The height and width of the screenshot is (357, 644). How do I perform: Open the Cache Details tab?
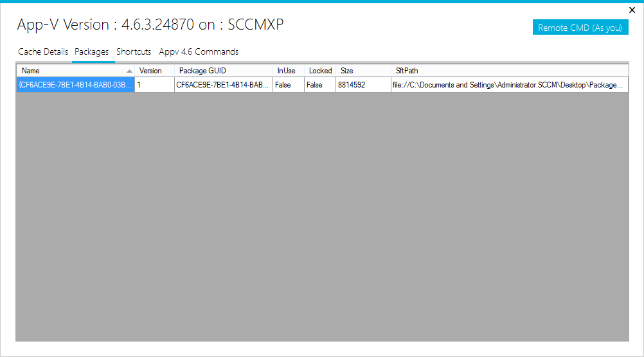coord(43,51)
